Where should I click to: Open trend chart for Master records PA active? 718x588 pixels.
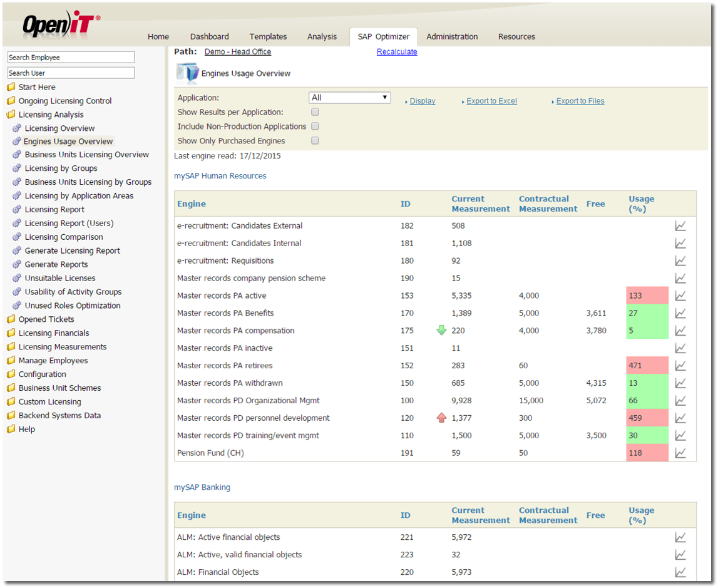point(680,296)
